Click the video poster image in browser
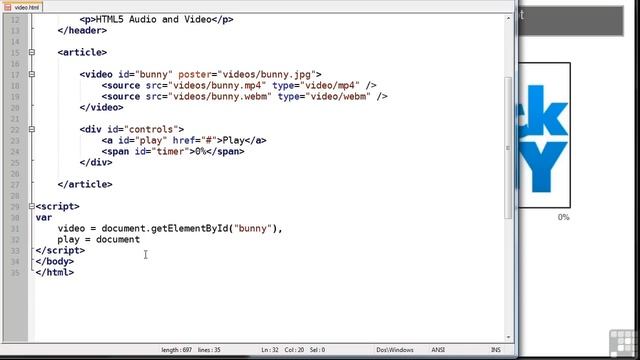Screen dimensions: 640x360 544,135
